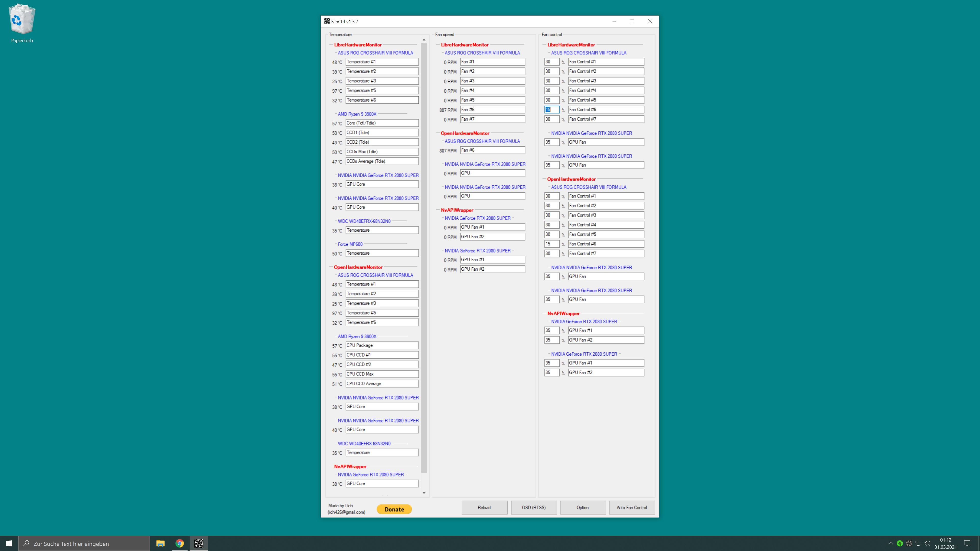980x551 pixels.
Task: Click the Reload button
Action: pyautogui.click(x=484, y=508)
